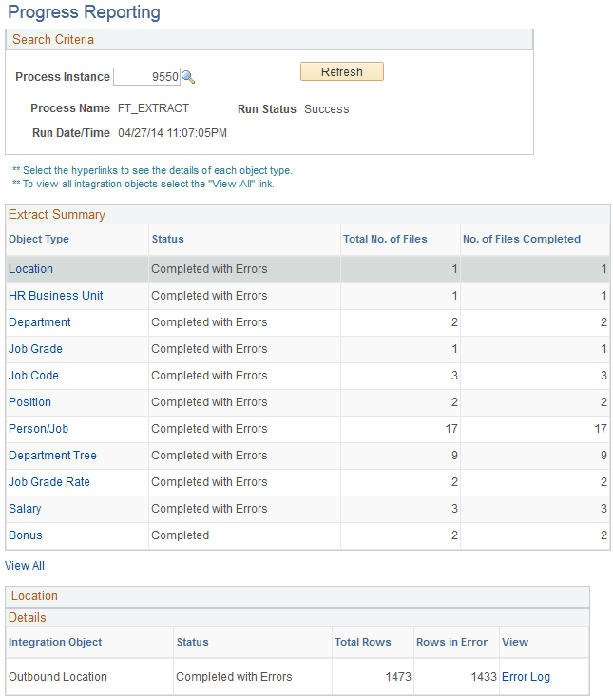The height and width of the screenshot is (700, 613).
Task: Open the Location object type link
Action: pyautogui.click(x=30, y=269)
